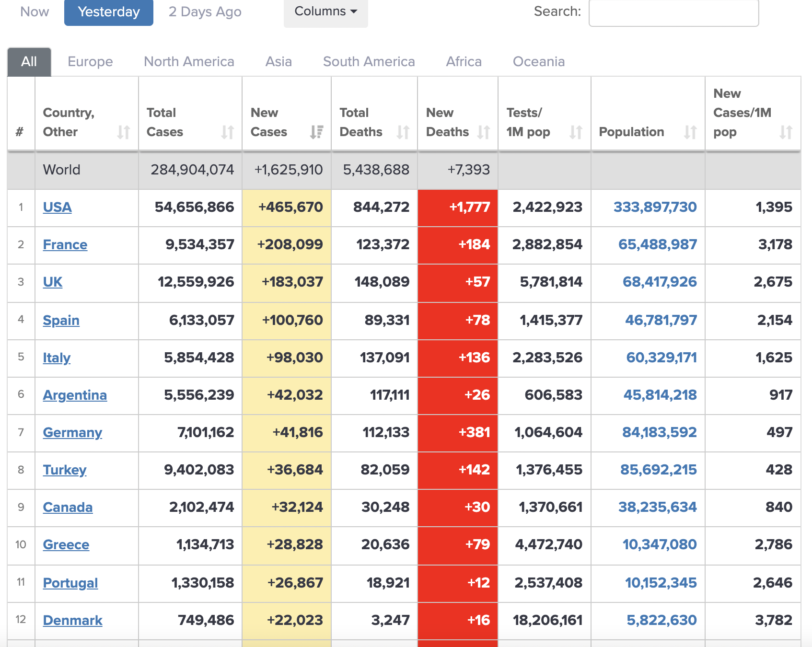812x647 pixels.
Task: Filter table by North America tab
Action: [x=189, y=62]
